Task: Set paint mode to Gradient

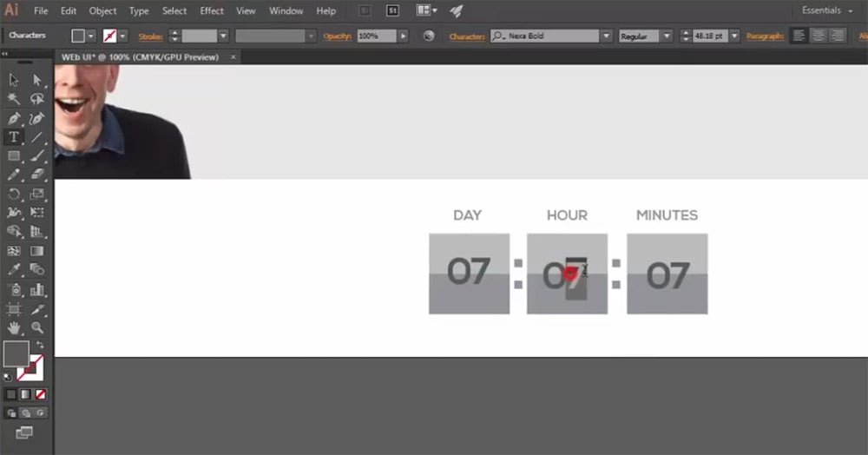Action: point(25,395)
